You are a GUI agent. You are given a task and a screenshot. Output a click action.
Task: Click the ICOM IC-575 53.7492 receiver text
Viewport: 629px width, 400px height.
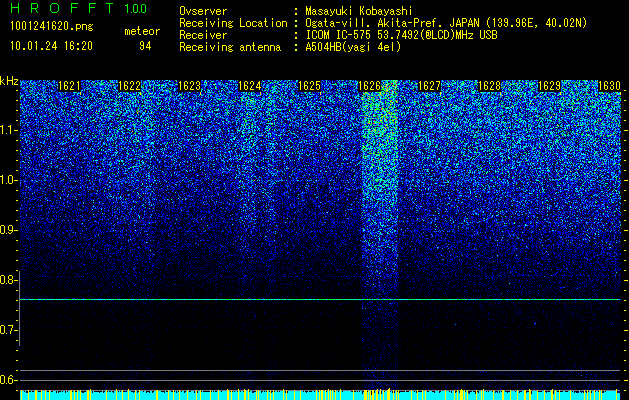coord(401,35)
